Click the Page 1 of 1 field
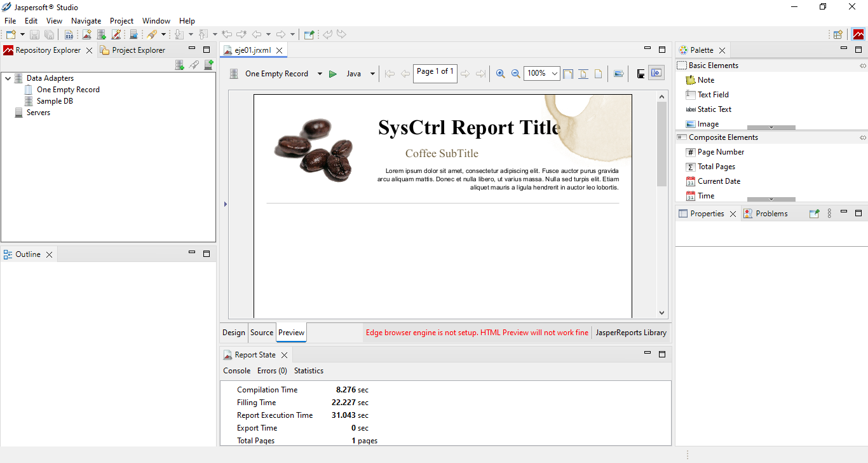Viewport: 868px width, 463px height. [435, 74]
